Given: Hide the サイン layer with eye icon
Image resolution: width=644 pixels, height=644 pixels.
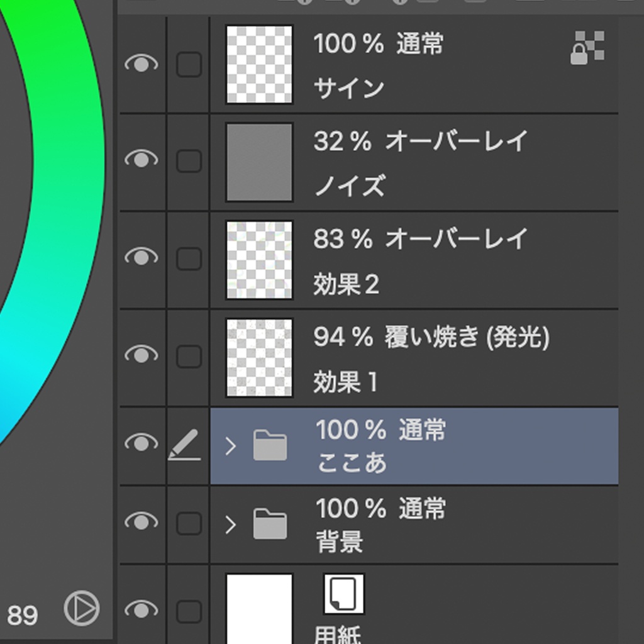Looking at the screenshot, I should click(141, 64).
